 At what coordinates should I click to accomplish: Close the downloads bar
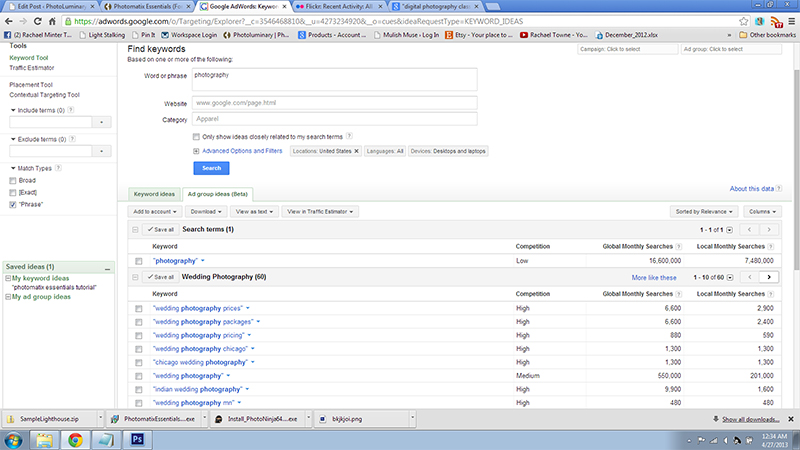point(791,419)
